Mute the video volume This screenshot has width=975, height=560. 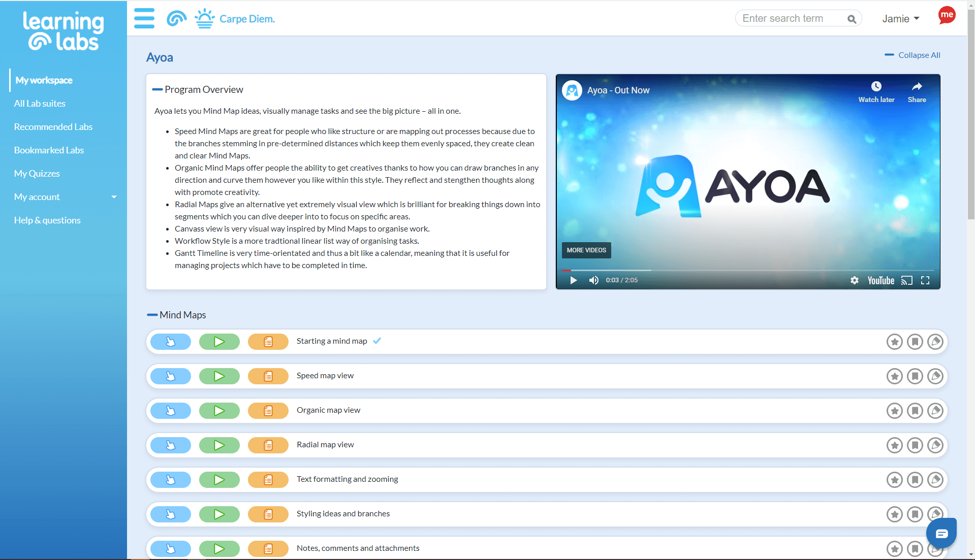pyautogui.click(x=593, y=280)
